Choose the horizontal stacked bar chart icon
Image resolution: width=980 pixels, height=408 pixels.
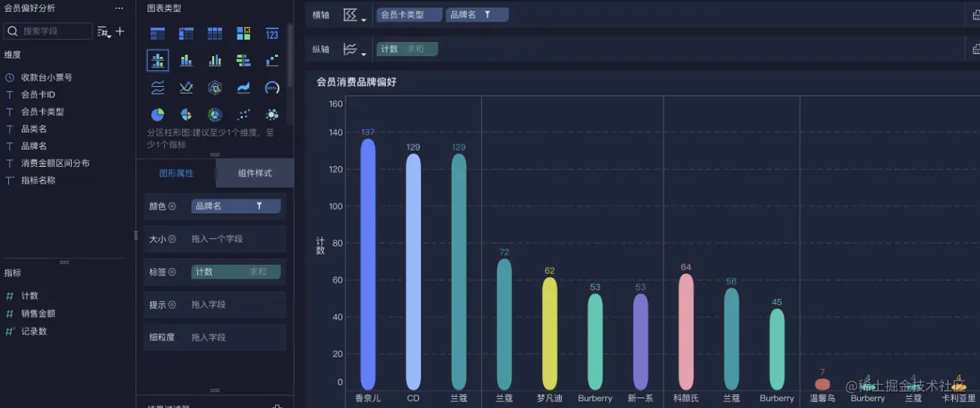click(244, 61)
